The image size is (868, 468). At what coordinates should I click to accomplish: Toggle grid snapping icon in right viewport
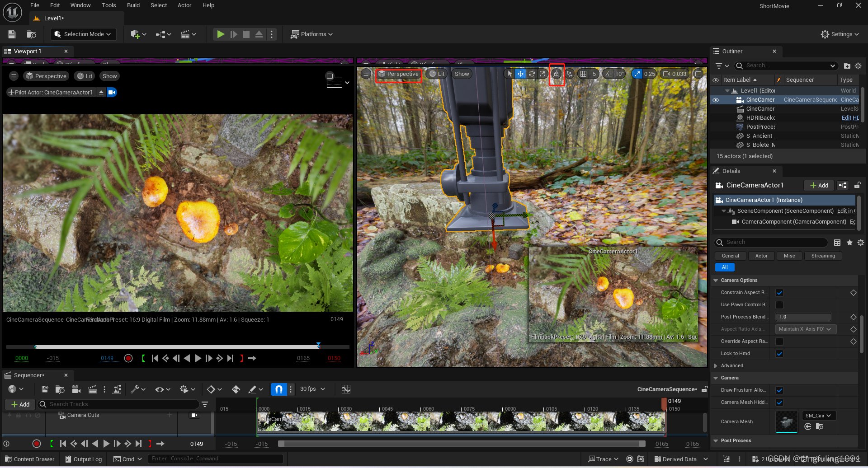(x=584, y=74)
